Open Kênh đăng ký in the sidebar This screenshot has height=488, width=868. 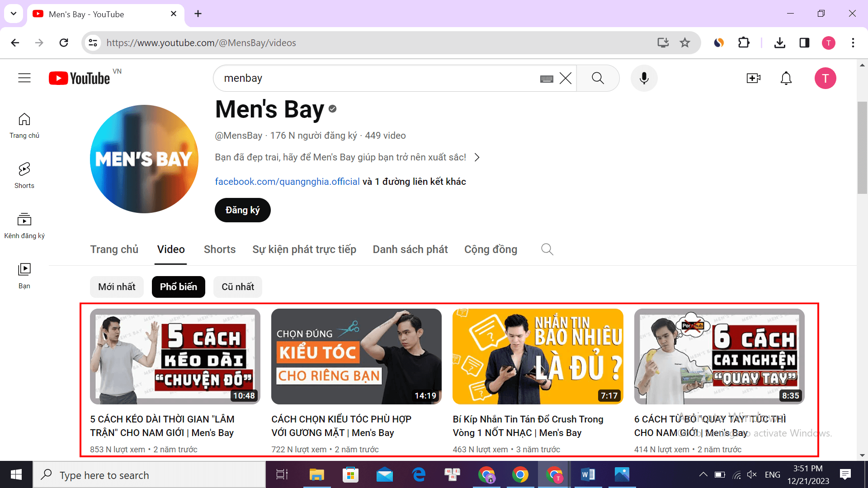point(24,226)
